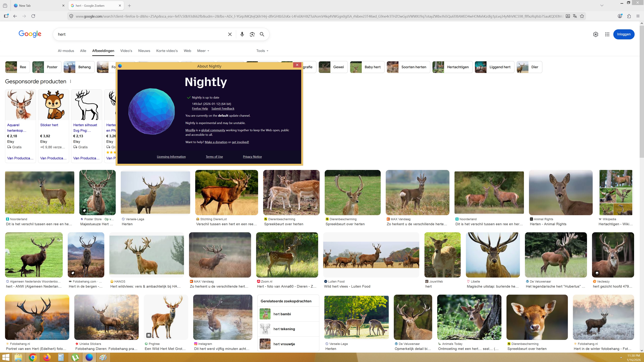The height and width of the screenshot is (362, 644).
Task: Open the Licensing Information link
Action: 171,157
